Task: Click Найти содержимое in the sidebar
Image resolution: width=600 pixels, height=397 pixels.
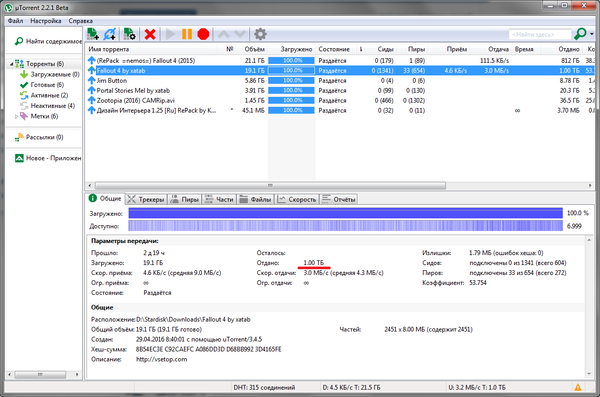Action: (48, 41)
